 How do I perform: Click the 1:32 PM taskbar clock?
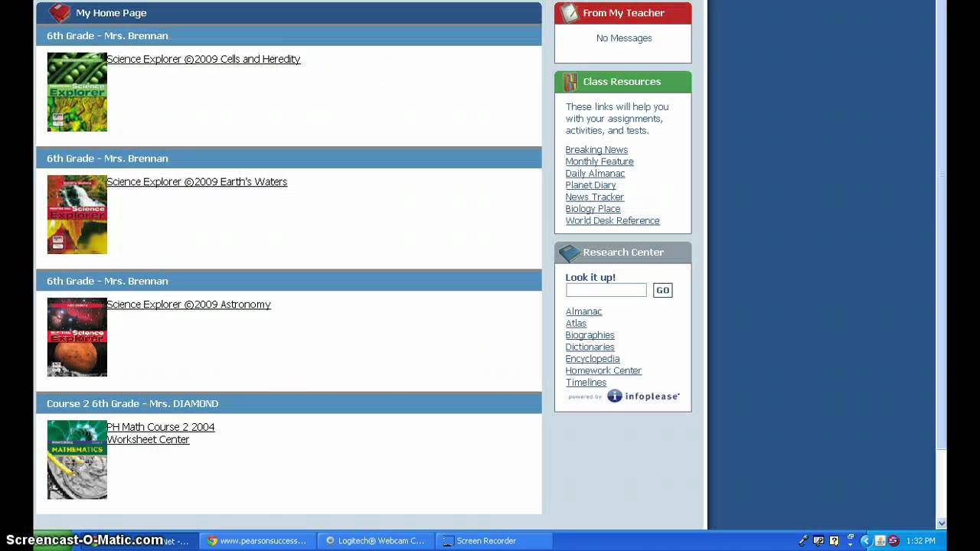(920, 540)
